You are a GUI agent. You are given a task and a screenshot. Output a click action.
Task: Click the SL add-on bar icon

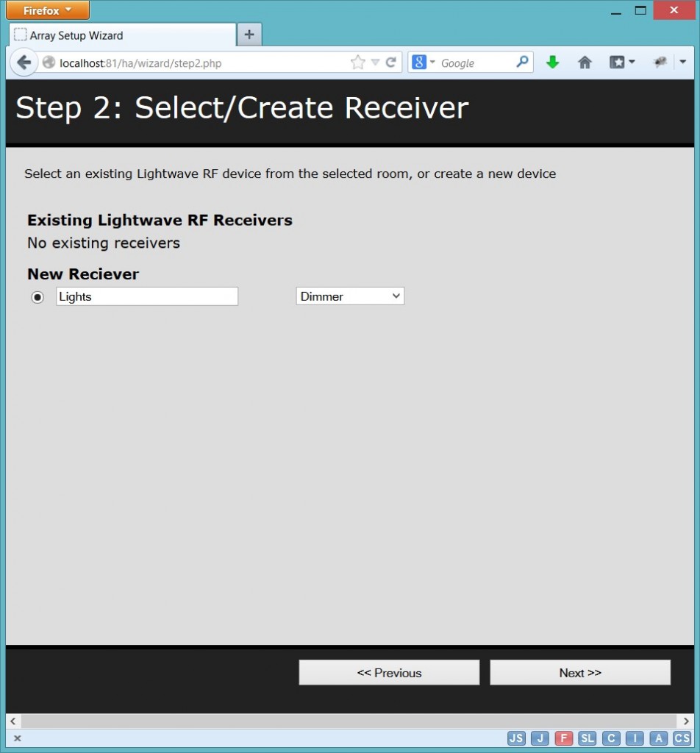point(587,738)
